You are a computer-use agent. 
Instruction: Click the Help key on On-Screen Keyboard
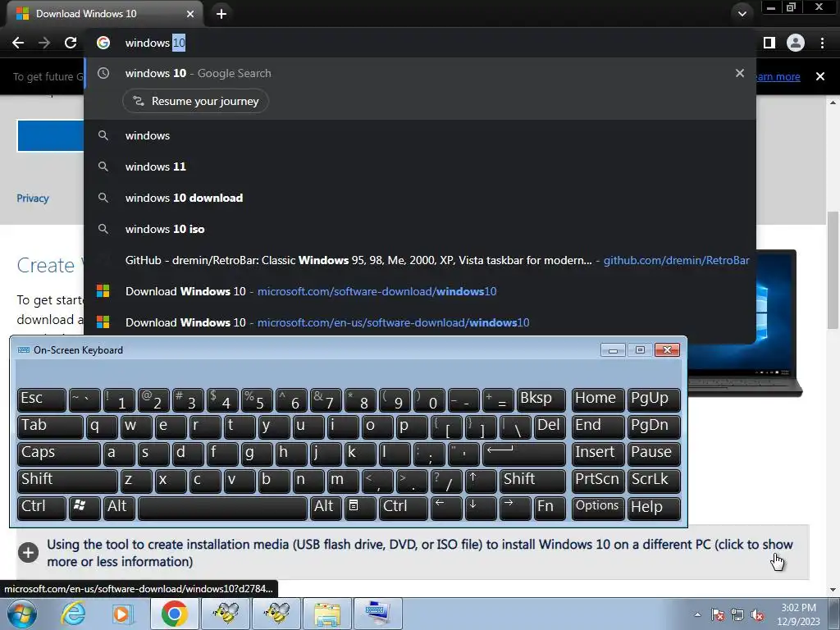(x=654, y=508)
